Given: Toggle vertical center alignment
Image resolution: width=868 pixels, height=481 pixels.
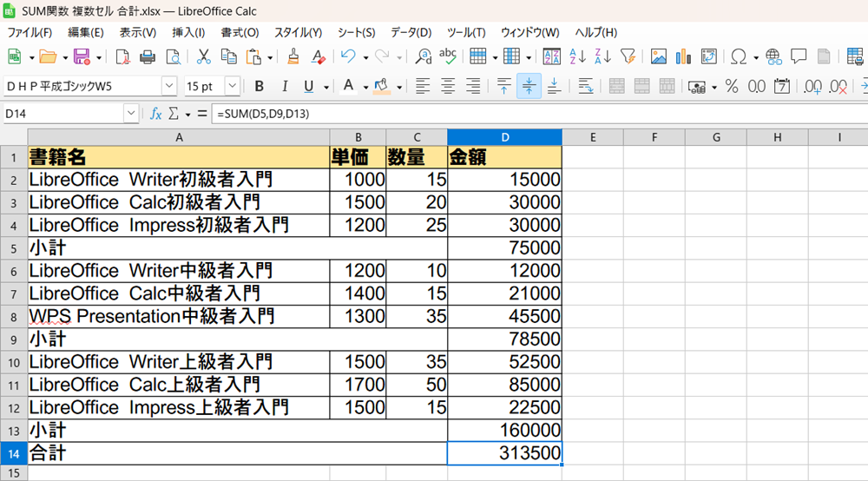Looking at the screenshot, I should tap(529, 86).
